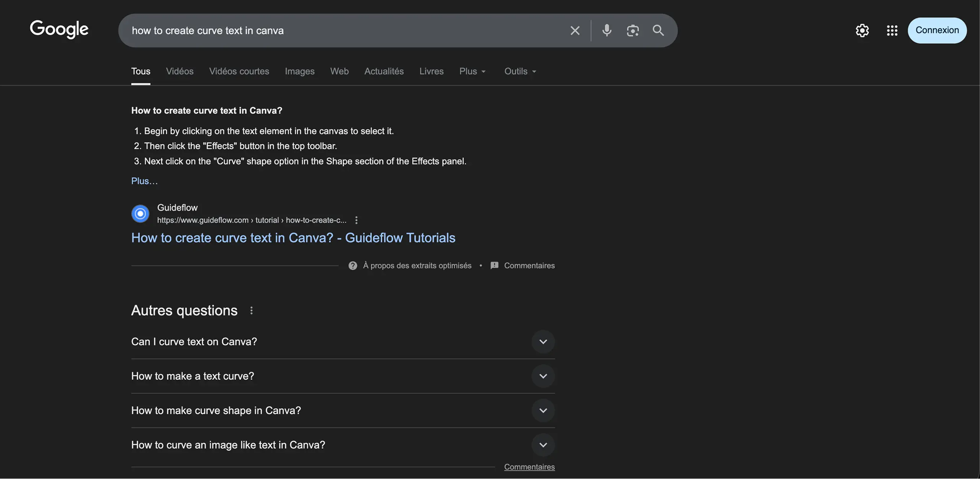Open the three-dot menu next to Guideflow result

(356, 220)
